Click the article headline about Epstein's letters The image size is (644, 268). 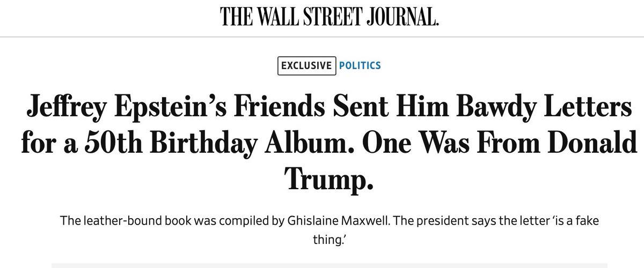(x=328, y=143)
